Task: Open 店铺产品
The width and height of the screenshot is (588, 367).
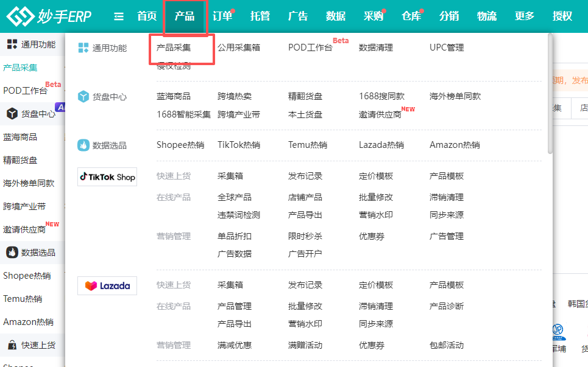Action: pos(305,197)
